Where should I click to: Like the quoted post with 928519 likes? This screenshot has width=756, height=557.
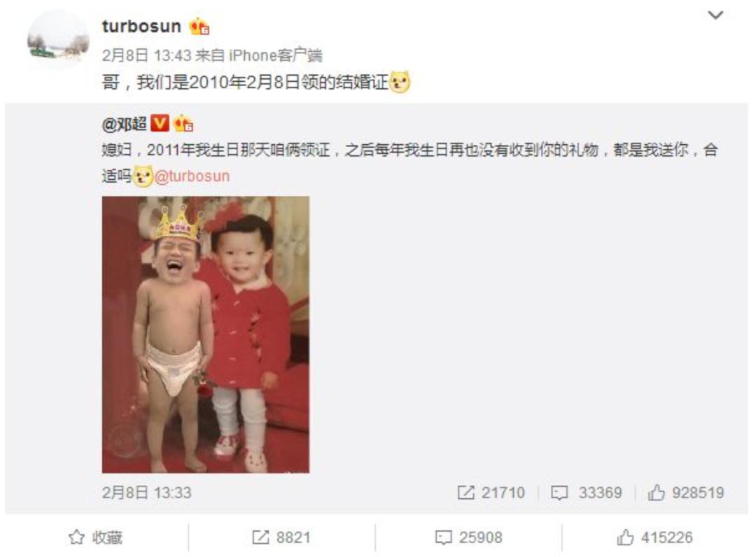click(x=685, y=493)
